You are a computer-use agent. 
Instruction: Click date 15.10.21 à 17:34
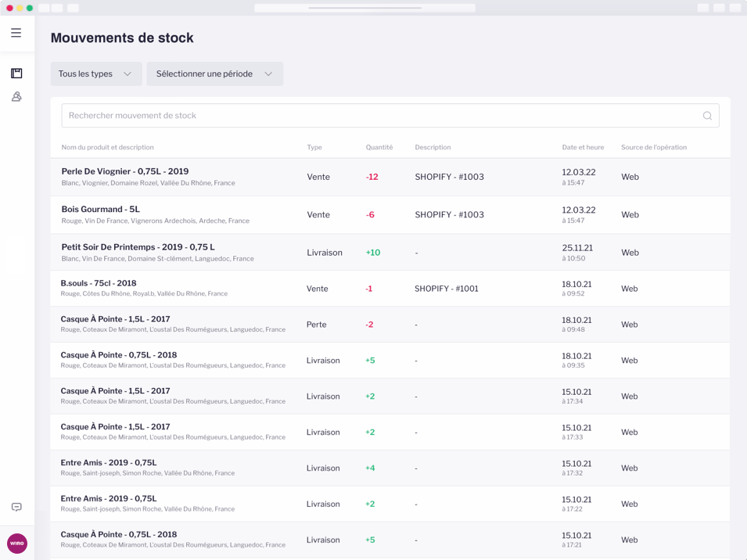click(576, 397)
